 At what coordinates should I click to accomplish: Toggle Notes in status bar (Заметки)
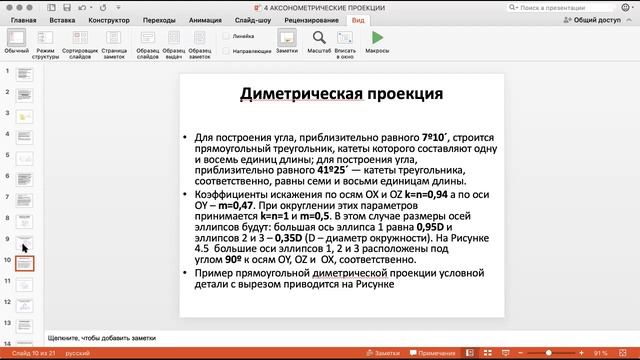(383, 353)
